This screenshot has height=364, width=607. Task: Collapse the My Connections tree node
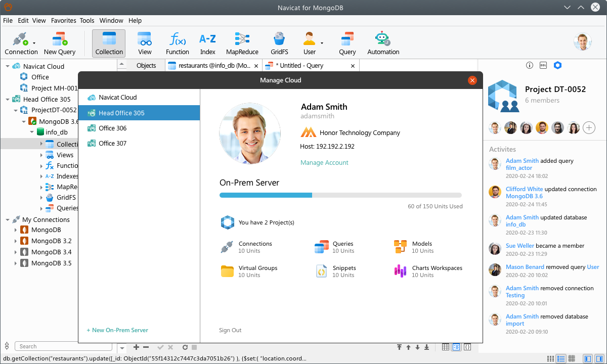point(7,220)
